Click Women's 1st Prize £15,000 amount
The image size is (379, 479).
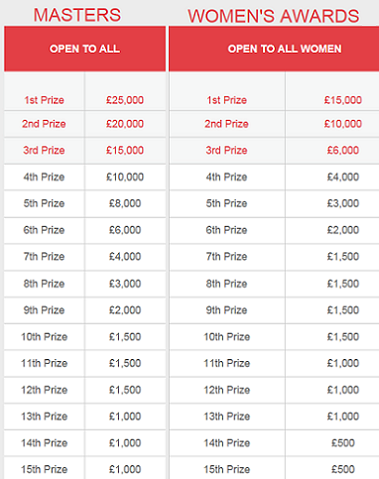point(343,100)
